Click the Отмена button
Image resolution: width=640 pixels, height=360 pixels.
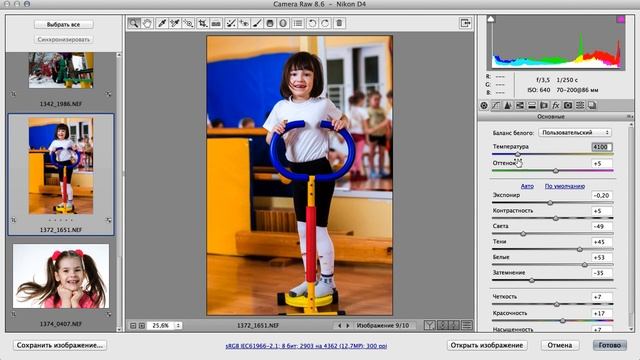coord(560,345)
